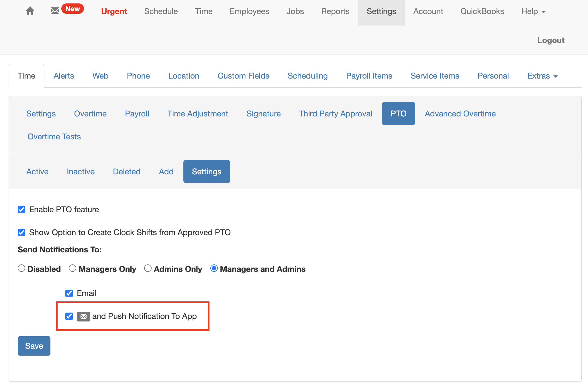Go to Third Party Approval settings

(336, 114)
